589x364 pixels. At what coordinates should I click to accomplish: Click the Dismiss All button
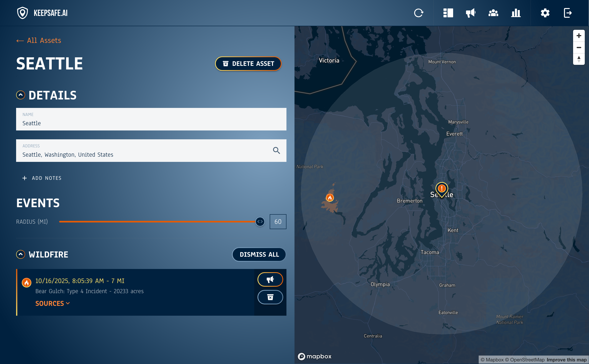pos(259,254)
